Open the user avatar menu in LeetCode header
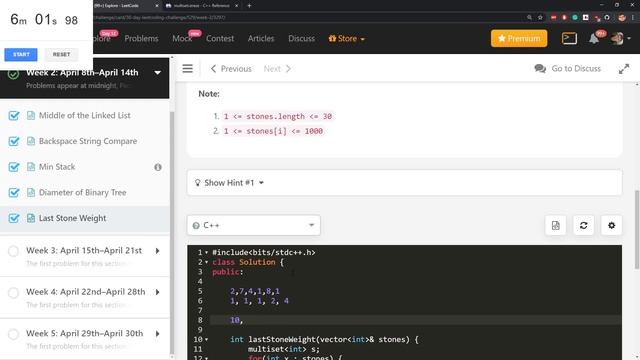This screenshot has height=360, width=640. 618,38
